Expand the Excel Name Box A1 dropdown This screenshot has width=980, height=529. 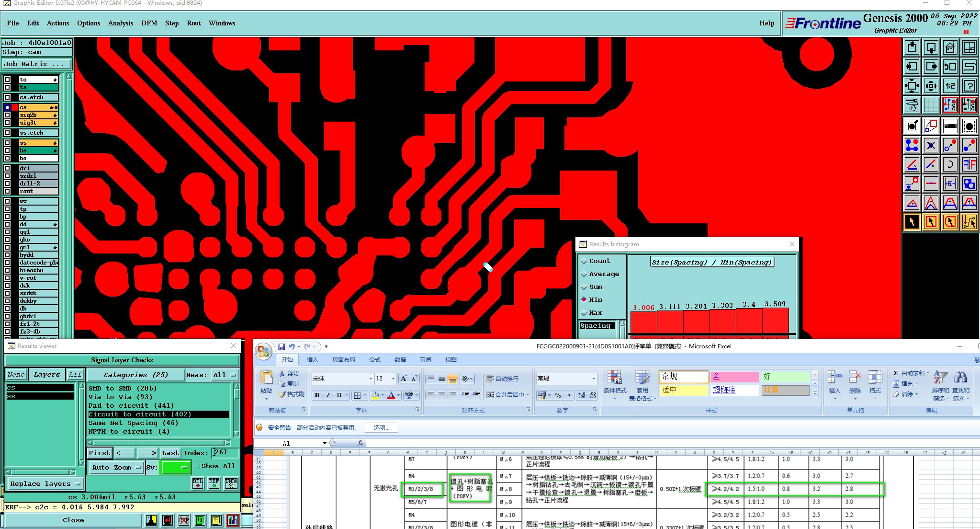(325, 443)
